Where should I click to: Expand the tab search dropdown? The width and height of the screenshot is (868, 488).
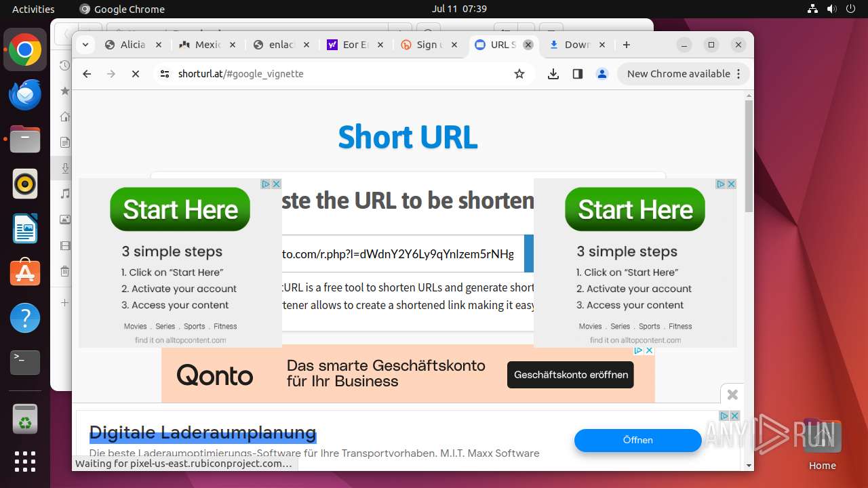(85, 45)
